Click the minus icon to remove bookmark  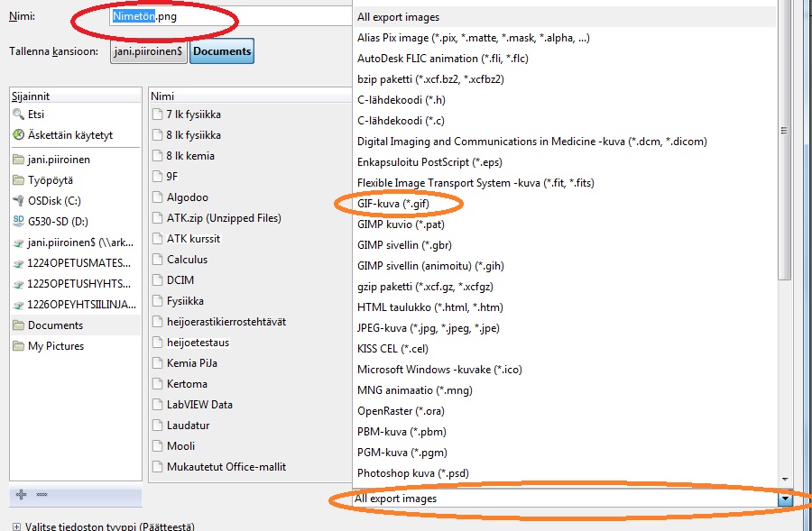[42, 494]
